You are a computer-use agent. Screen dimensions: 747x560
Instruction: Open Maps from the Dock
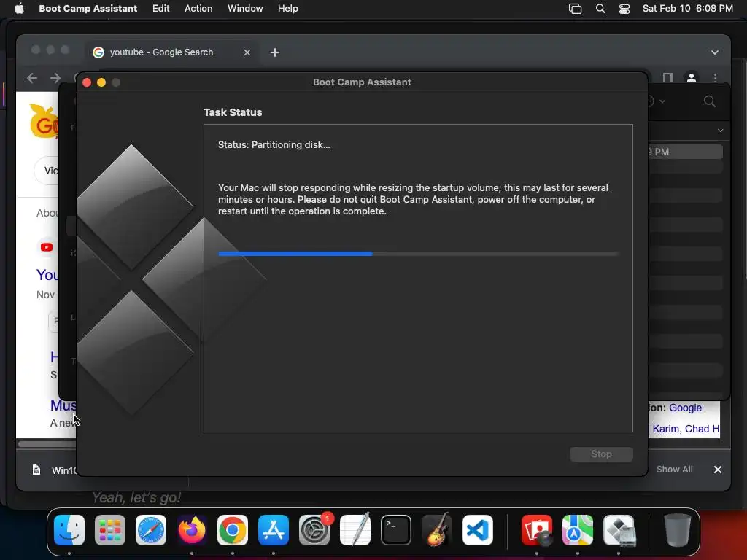click(578, 530)
